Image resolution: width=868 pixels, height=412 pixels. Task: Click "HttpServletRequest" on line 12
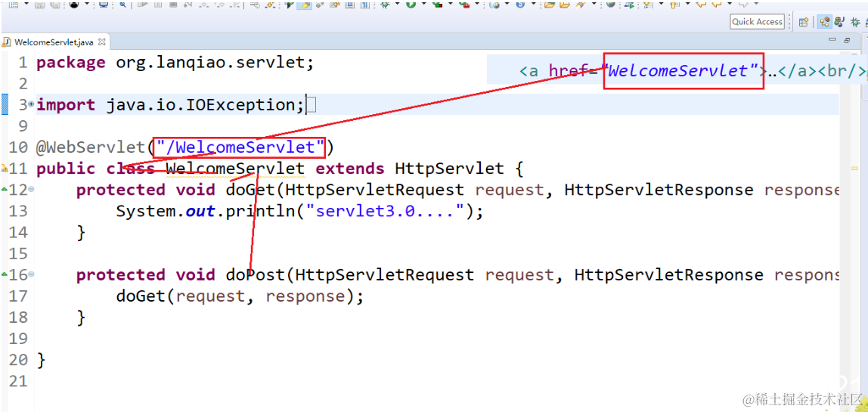click(x=375, y=190)
